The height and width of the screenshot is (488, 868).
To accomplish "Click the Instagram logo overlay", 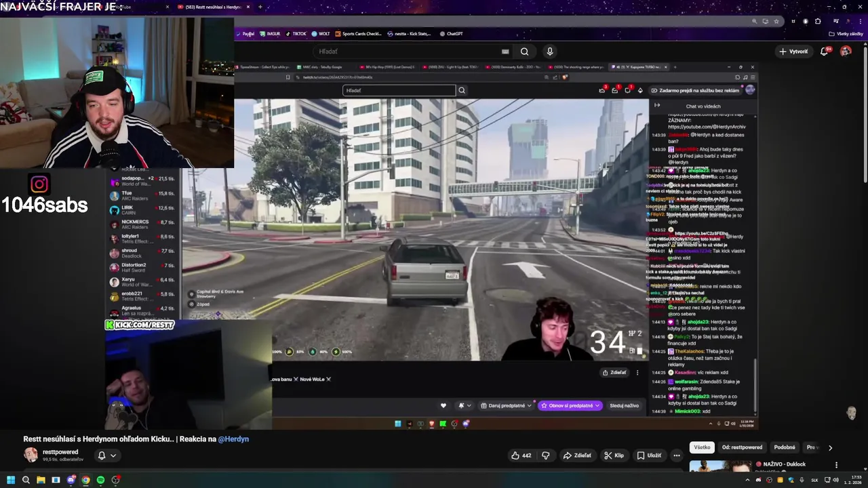I will tap(39, 184).
